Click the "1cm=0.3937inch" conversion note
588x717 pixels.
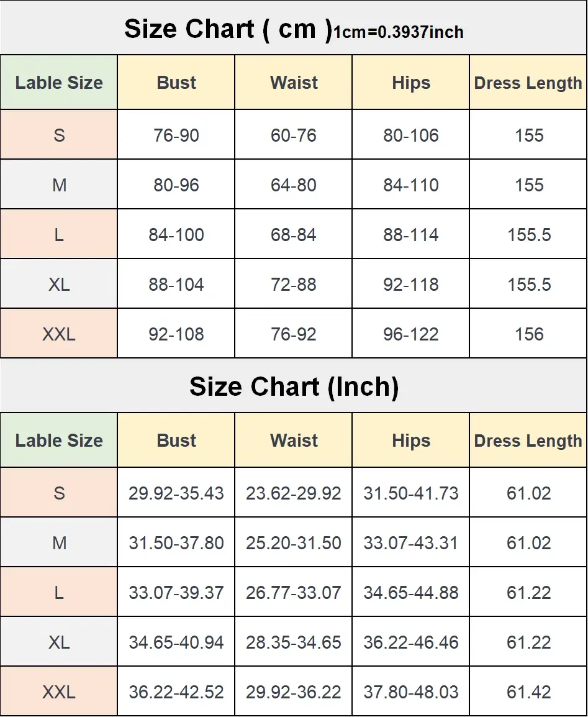click(399, 32)
